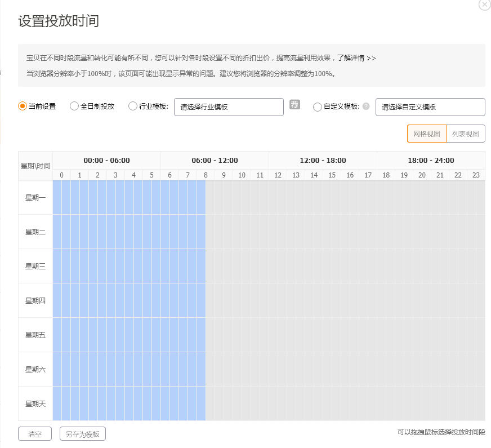The width and height of the screenshot is (491, 448).
Task: Click hour column header 8
Action: click(x=206, y=175)
